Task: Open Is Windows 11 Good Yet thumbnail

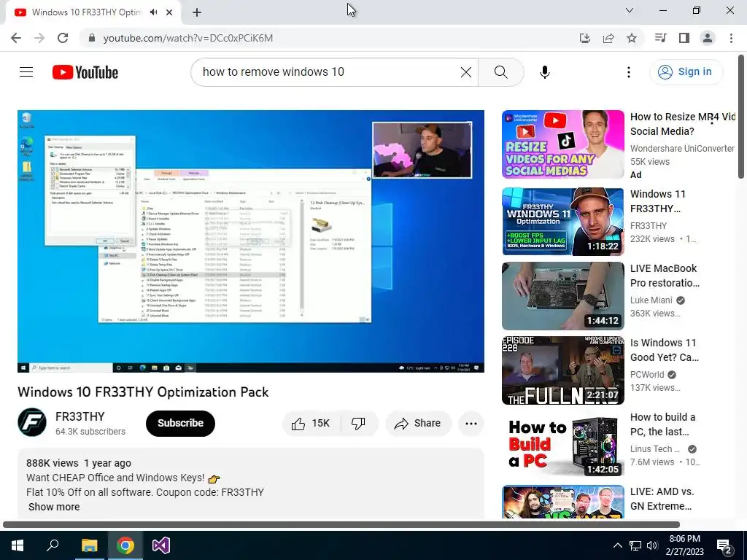Action: (562, 370)
